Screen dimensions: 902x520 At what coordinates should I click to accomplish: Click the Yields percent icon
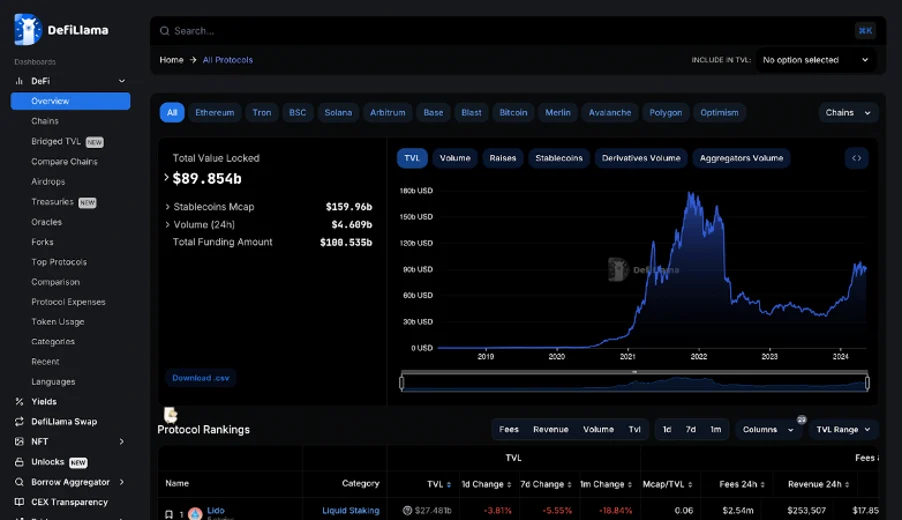(x=19, y=402)
